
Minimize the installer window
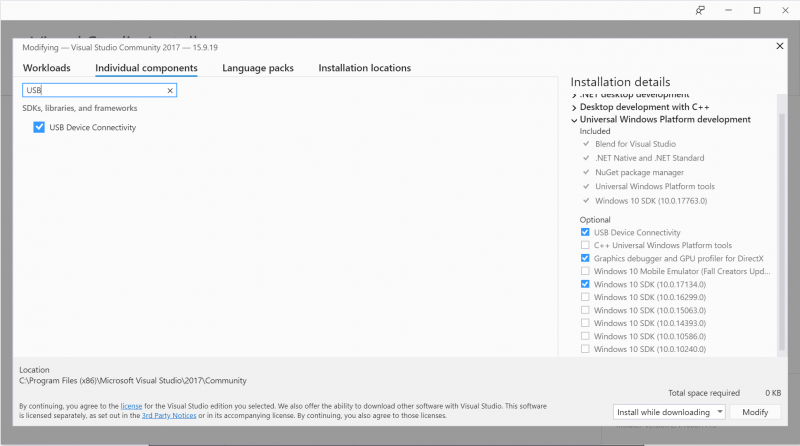click(x=728, y=10)
